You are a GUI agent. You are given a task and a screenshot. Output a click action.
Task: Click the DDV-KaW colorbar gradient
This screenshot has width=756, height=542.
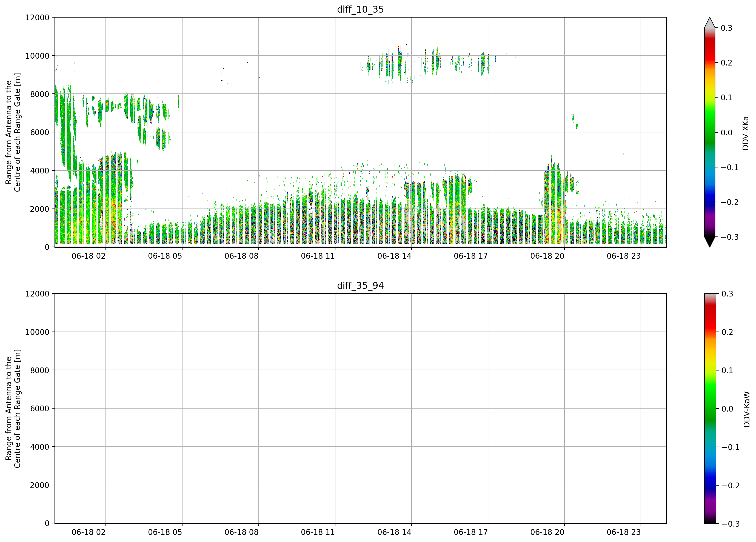click(x=710, y=408)
